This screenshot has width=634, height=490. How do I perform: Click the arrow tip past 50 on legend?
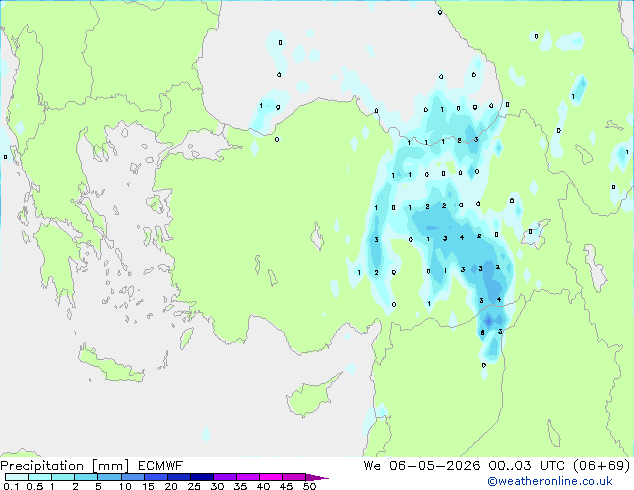317,477
